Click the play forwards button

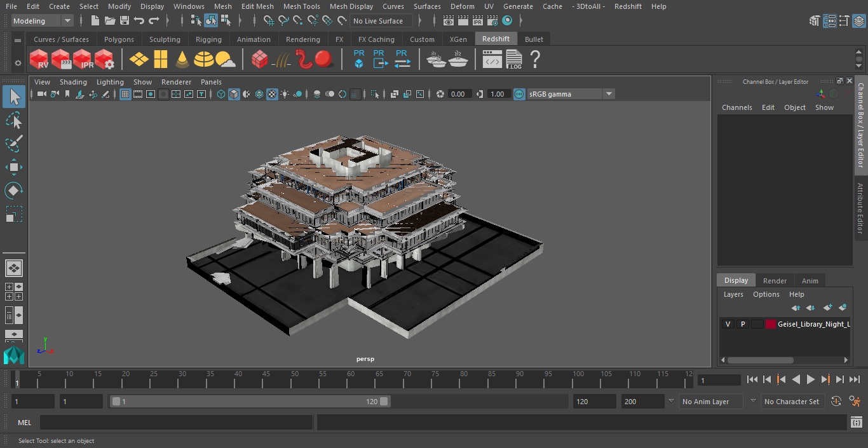tap(811, 379)
